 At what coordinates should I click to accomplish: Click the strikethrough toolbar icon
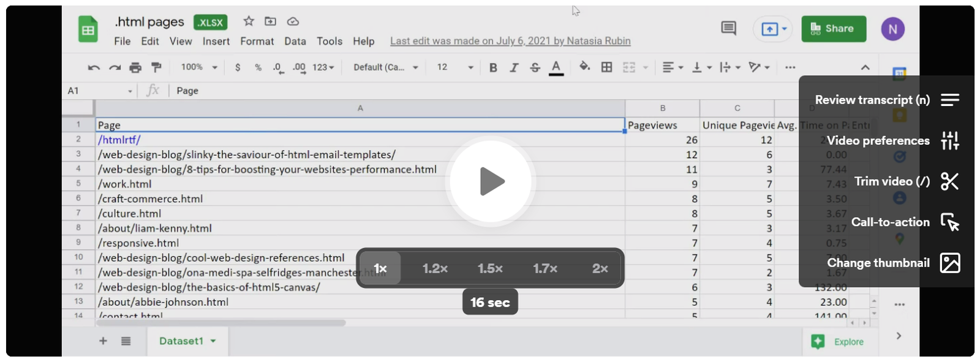click(x=535, y=67)
